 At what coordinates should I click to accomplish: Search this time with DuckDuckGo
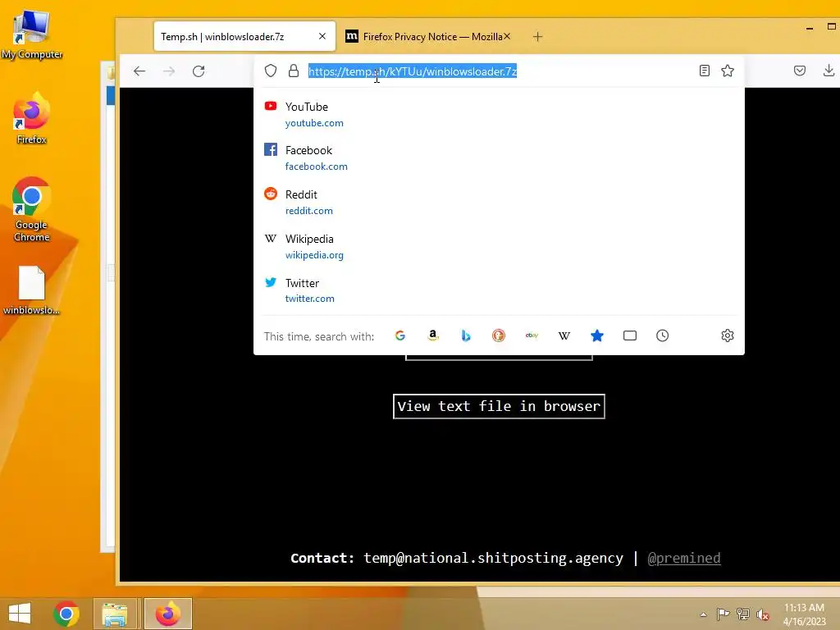(x=499, y=336)
